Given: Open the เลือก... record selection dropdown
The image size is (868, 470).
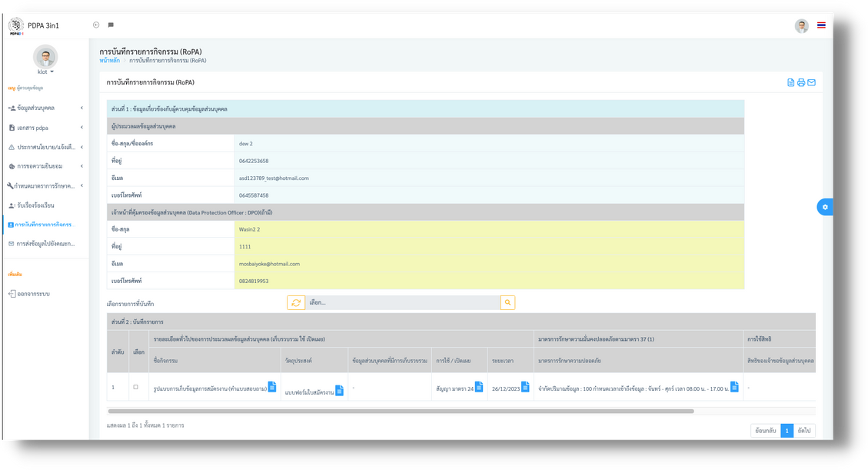Looking at the screenshot, I should pyautogui.click(x=402, y=303).
